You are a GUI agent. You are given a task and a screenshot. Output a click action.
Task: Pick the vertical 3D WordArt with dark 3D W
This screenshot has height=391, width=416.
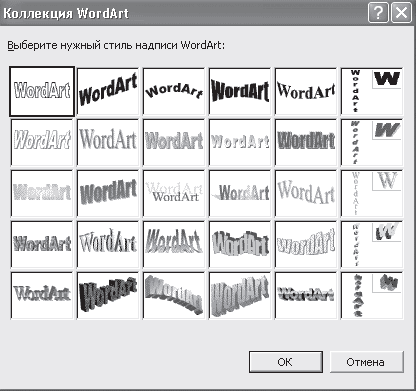pyautogui.click(x=372, y=295)
